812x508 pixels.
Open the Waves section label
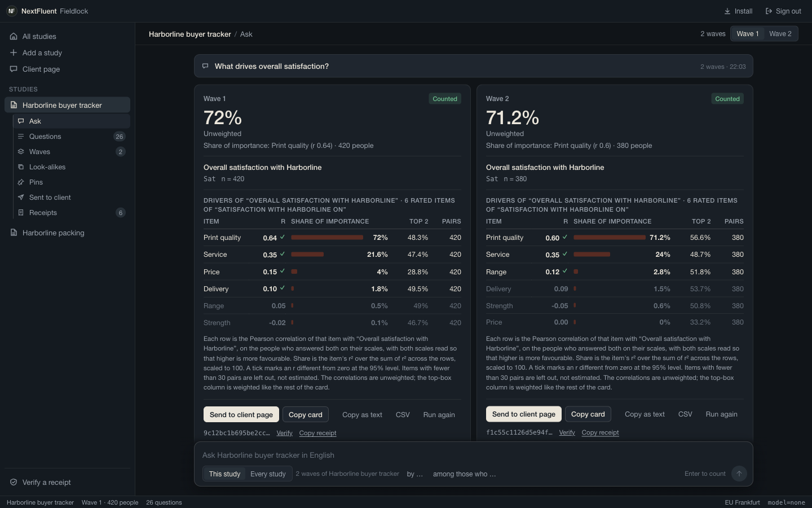coord(39,152)
